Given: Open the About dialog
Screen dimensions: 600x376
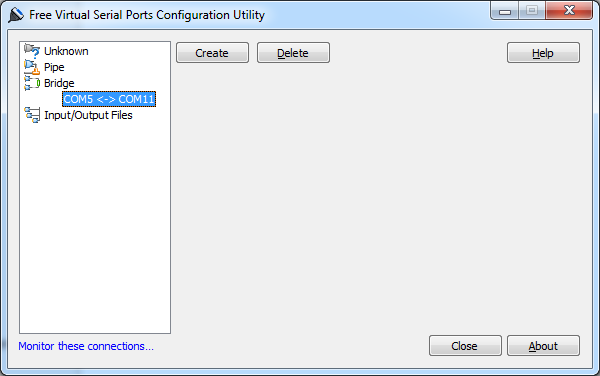Looking at the screenshot, I should (x=543, y=346).
